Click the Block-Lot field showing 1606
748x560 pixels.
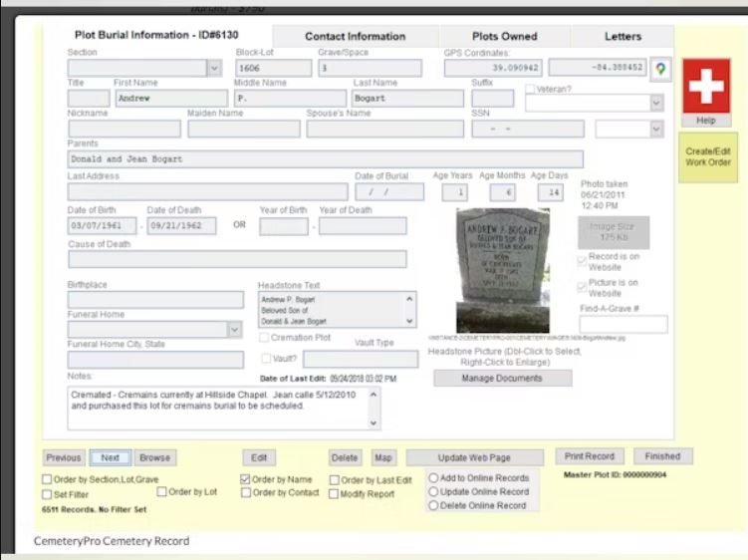coord(273,69)
